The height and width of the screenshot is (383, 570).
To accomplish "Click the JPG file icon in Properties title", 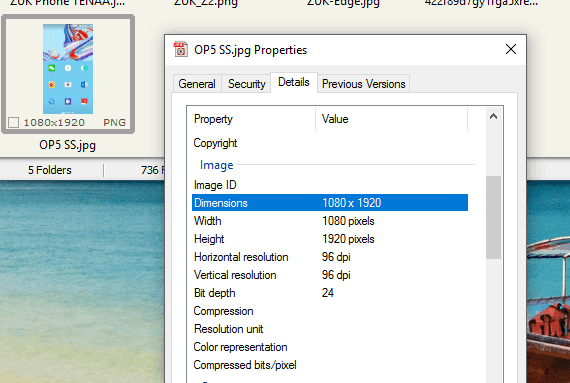I will [x=181, y=50].
